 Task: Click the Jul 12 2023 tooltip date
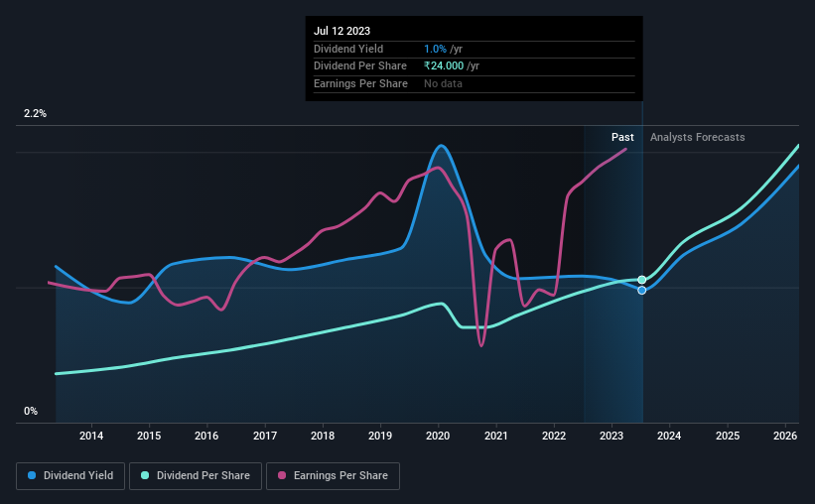click(341, 31)
